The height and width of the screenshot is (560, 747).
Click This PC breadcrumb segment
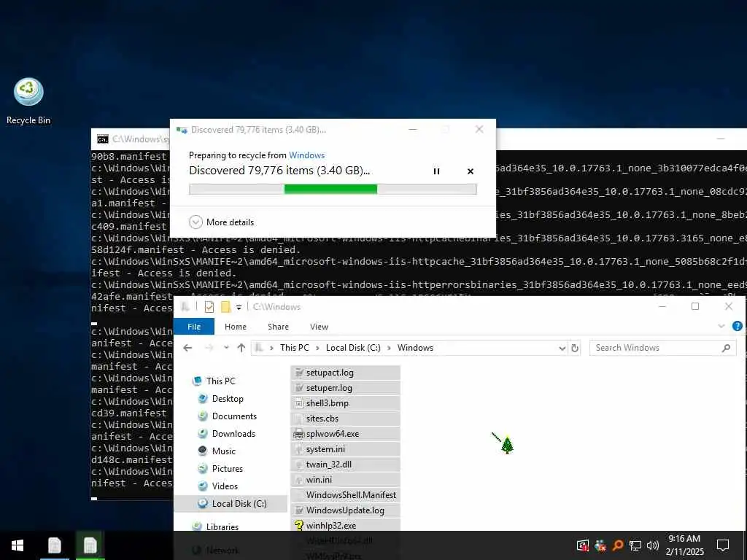click(295, 348)
